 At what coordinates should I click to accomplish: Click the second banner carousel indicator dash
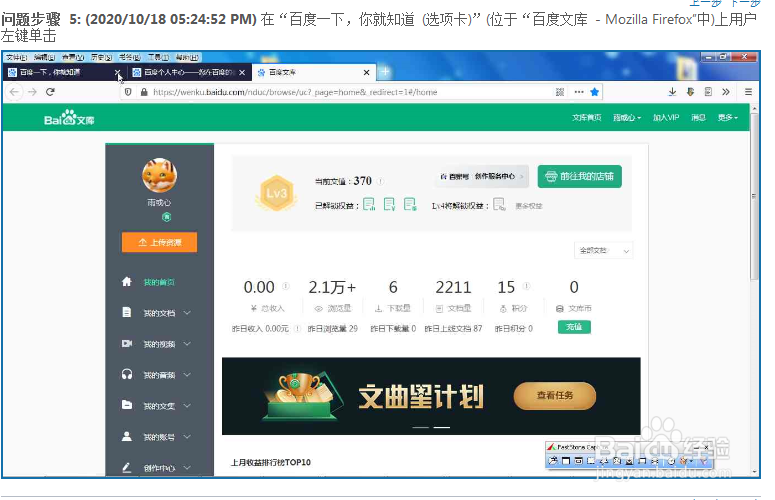pyautogui.click(x=442, y=427)
